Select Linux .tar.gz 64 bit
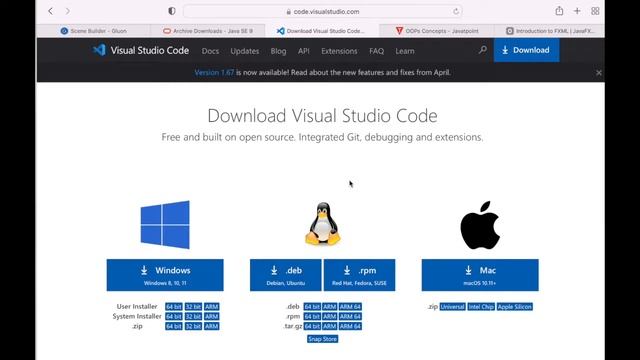The height and width of the screenshot is (360, 640). coord(312,326)
